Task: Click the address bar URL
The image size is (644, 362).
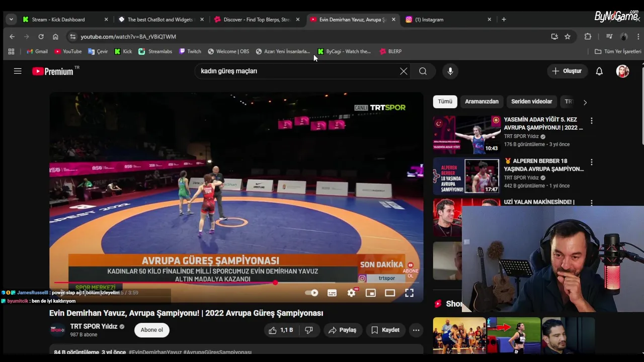Action: (x=128, y=37)
